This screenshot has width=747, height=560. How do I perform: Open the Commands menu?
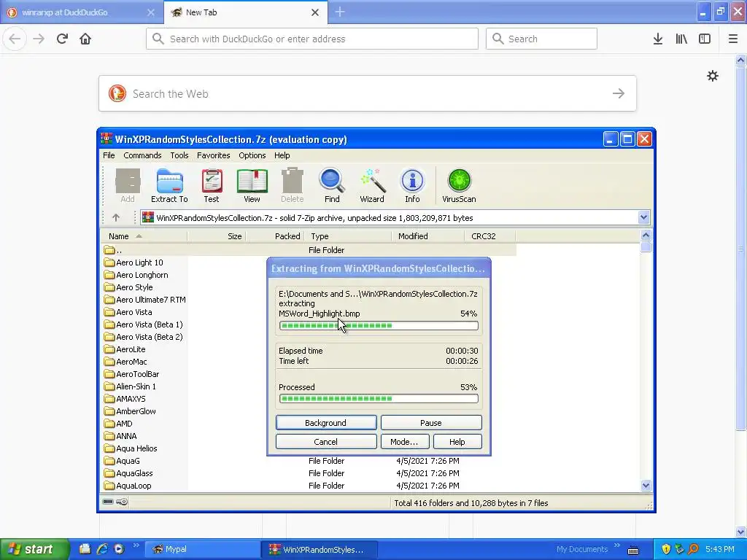click(x=142, y=155)
